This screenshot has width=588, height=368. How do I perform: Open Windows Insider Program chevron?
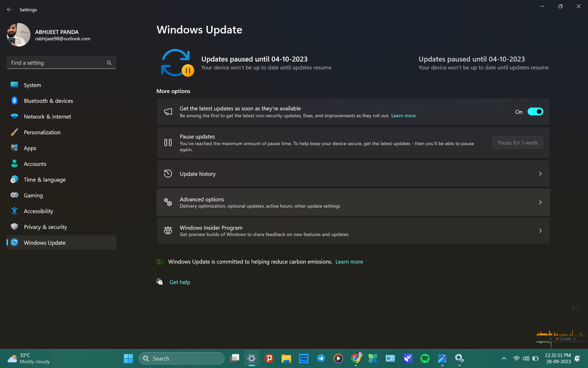540,231
